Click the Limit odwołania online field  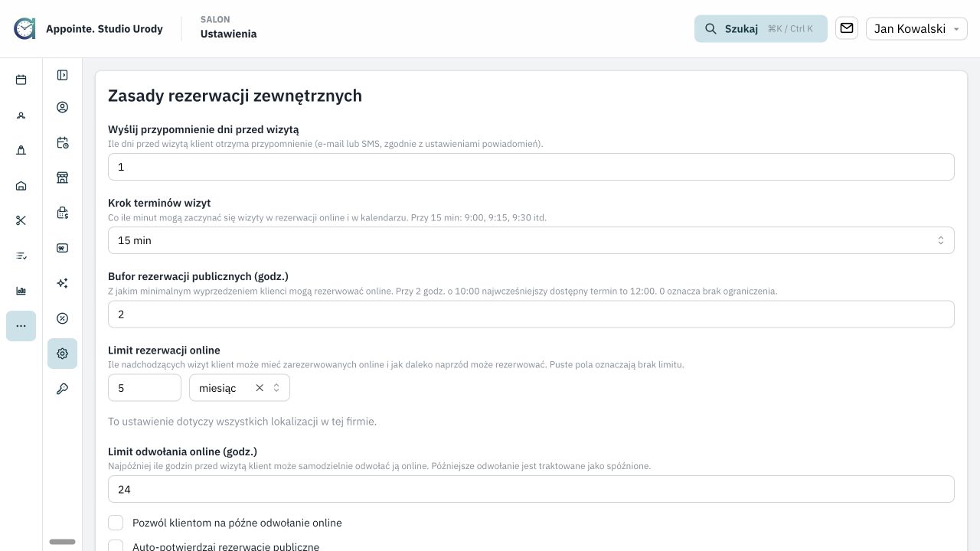pos(531,489)
